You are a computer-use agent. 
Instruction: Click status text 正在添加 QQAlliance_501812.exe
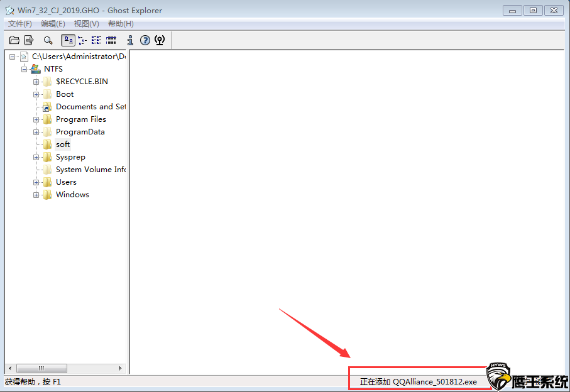[419, 382]
